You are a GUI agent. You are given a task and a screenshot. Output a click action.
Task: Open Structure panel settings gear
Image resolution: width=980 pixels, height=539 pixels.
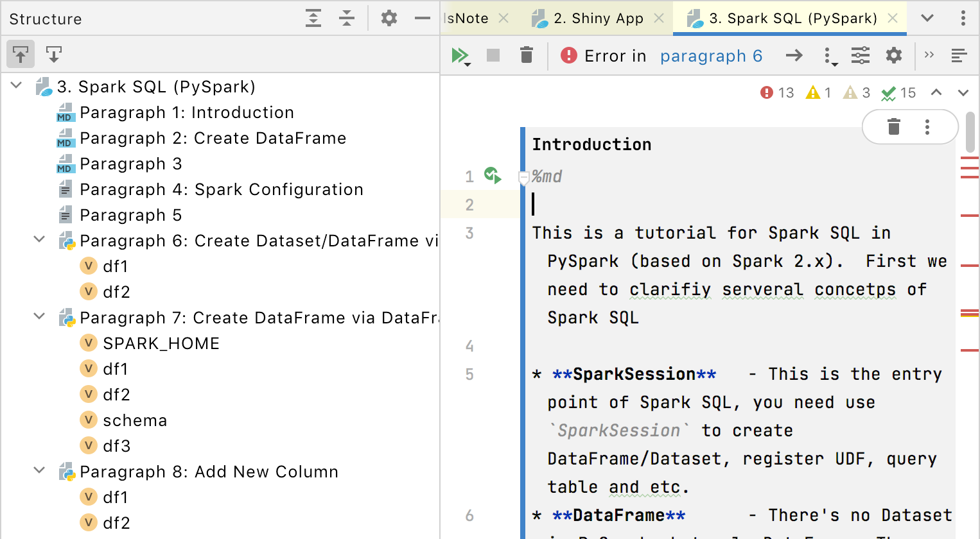(389, 19)
